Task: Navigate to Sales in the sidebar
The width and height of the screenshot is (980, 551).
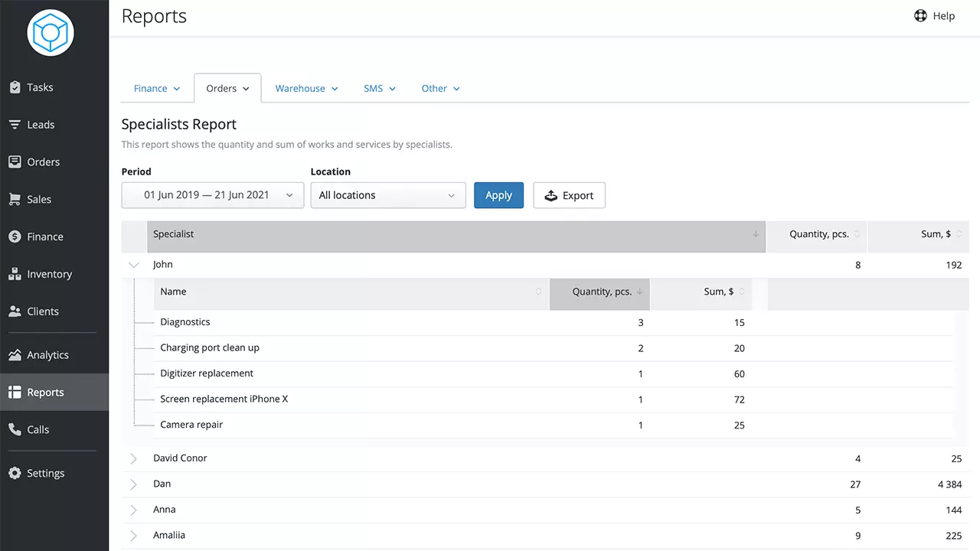Action: 54,199
